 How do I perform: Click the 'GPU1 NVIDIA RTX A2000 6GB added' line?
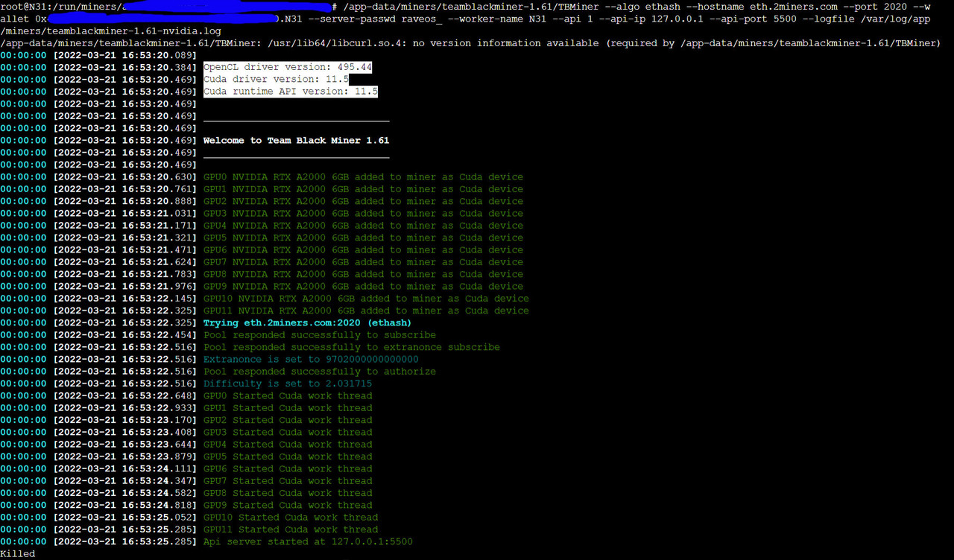(363, 189)
